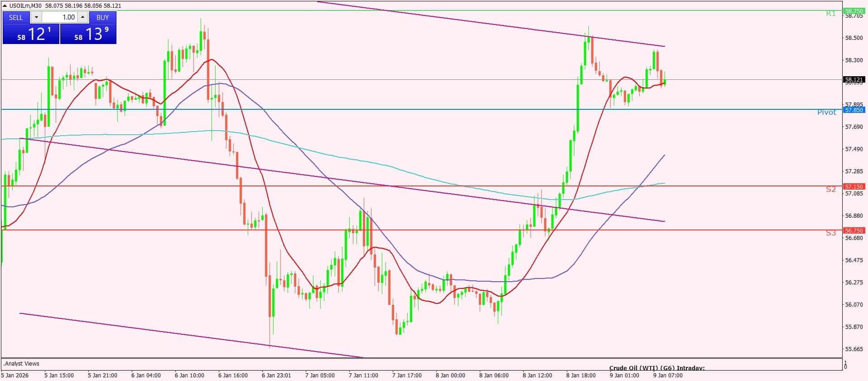Image resolution: width=868 pixels, height=381 pixels.
Task: Click the 56.475 price scale label
Action: click(x=854, y=260)
